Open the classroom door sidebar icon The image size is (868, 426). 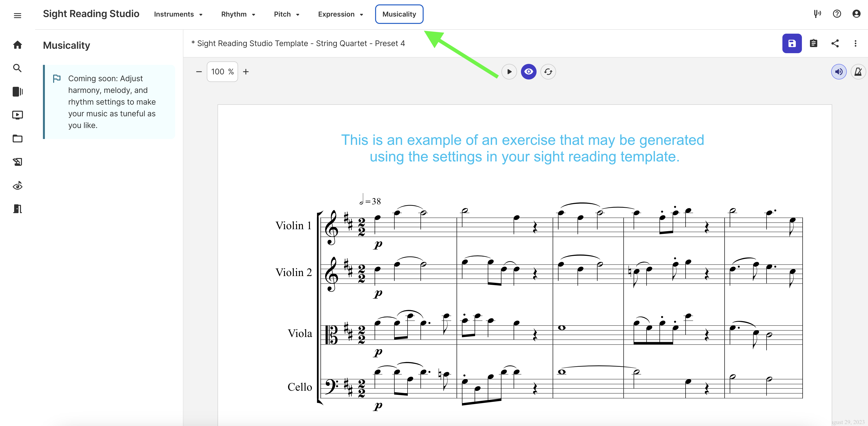tap(18, 209)
